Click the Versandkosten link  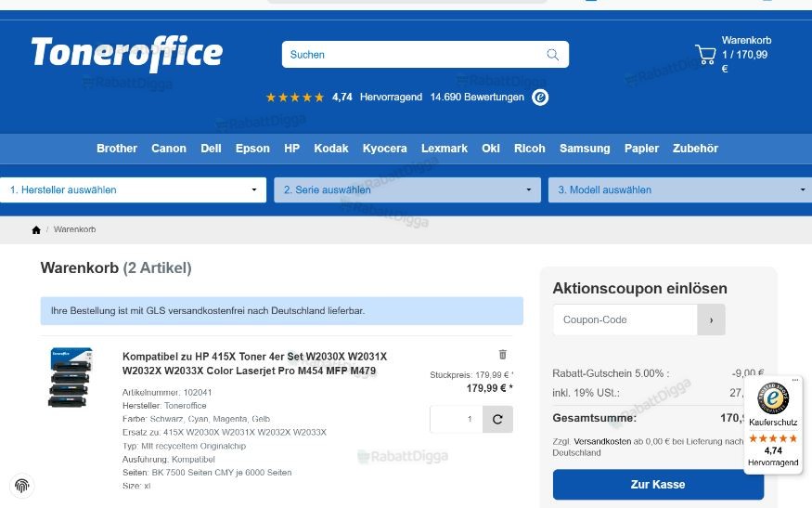point(603,441)
